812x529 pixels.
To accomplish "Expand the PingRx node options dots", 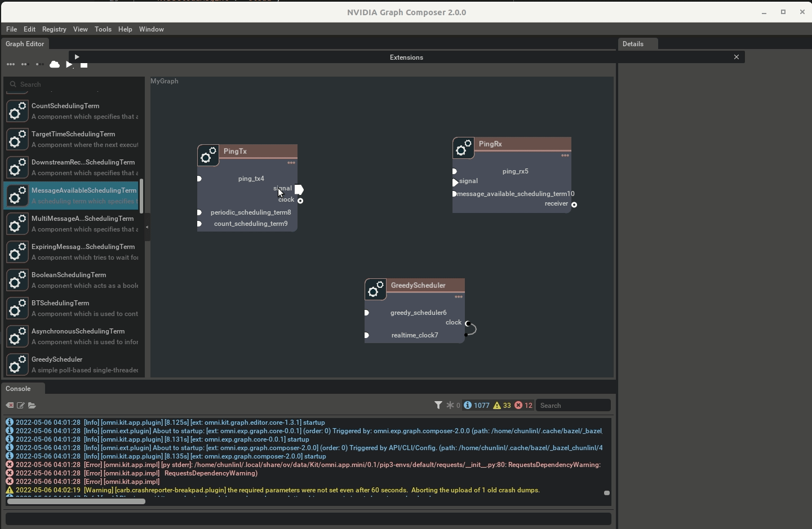I will 565,155.
